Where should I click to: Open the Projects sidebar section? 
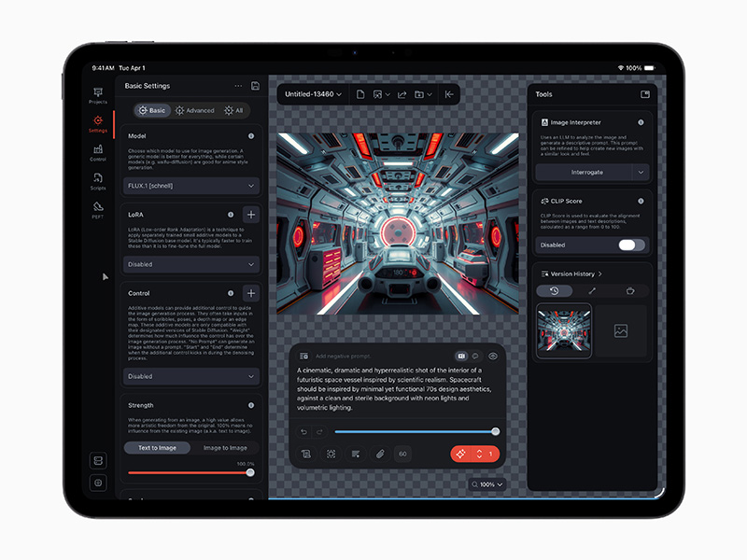pos(98,92)
